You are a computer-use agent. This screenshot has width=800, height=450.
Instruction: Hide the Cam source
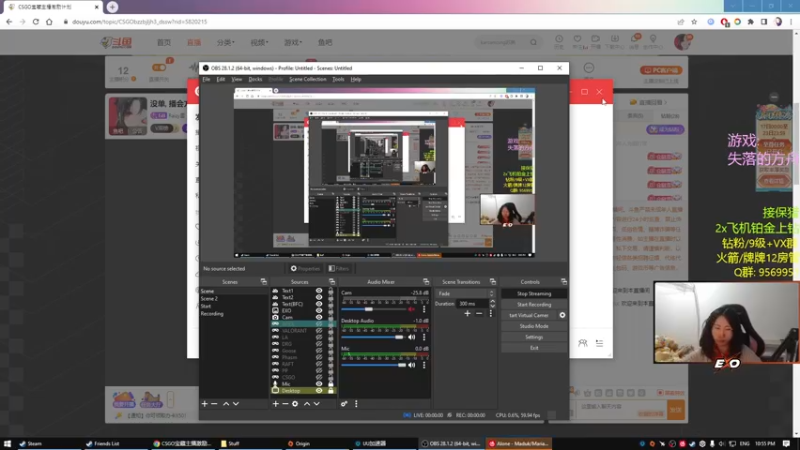click(x=319, y=317)
